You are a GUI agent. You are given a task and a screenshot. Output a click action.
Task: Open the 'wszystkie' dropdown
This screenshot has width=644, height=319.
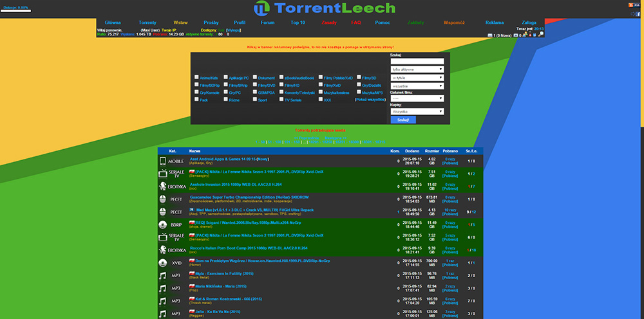[417, 86]
